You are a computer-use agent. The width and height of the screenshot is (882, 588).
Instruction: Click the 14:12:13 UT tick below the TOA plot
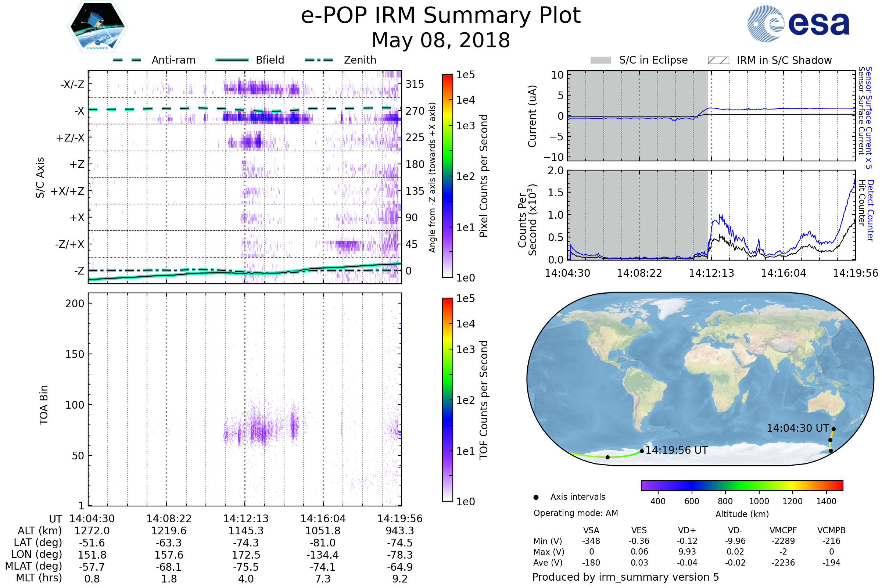point(245,519)
